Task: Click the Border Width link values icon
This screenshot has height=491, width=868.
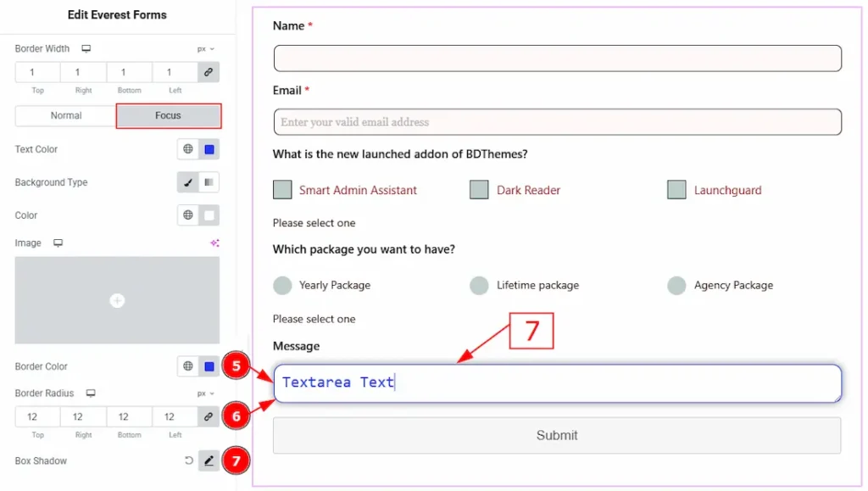Action: tap(209, 72)
